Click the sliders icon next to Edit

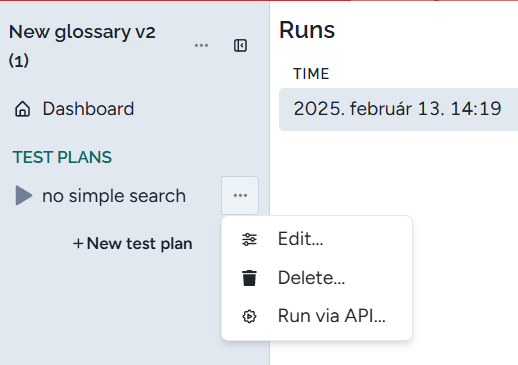coord(249,239)
